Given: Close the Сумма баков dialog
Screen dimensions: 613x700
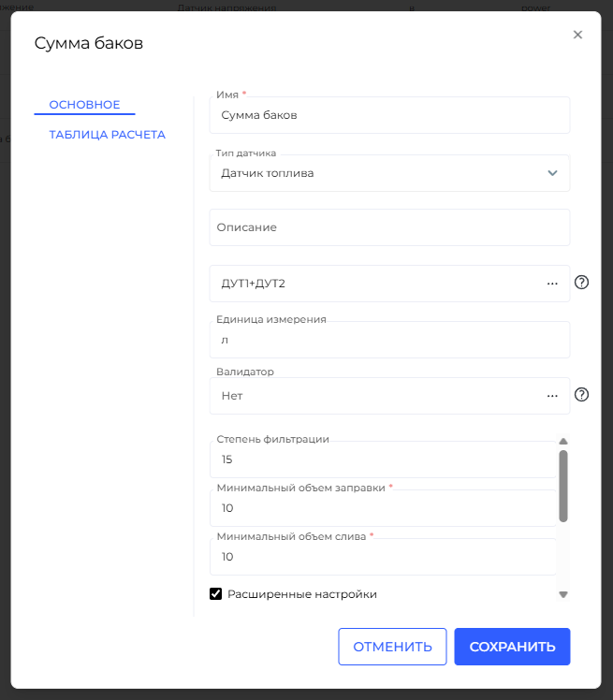Looking at the screenshot, I should point(577,35).
